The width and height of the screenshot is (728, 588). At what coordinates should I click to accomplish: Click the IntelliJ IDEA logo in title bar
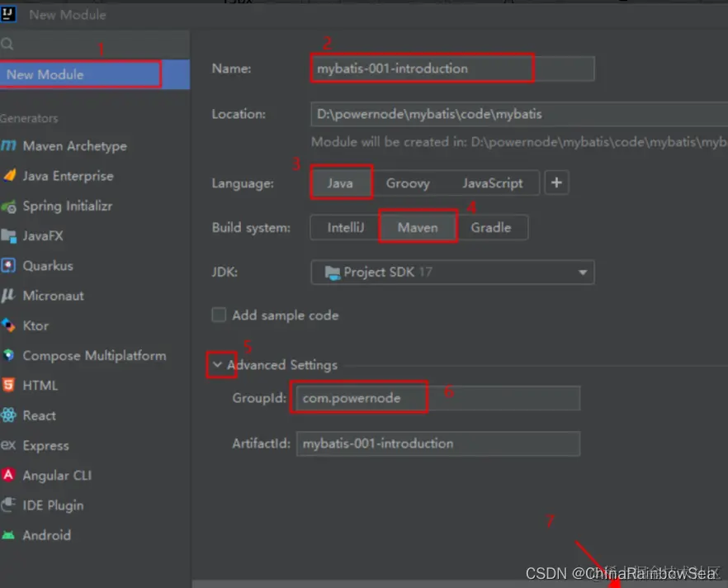pyautogui.click(x=8, y=14)
